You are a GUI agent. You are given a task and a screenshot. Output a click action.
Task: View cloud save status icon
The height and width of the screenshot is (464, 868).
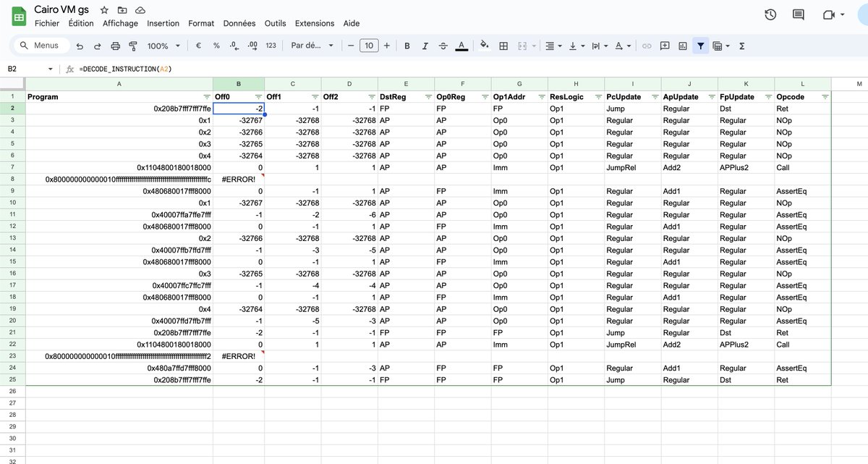click(140, 10)
